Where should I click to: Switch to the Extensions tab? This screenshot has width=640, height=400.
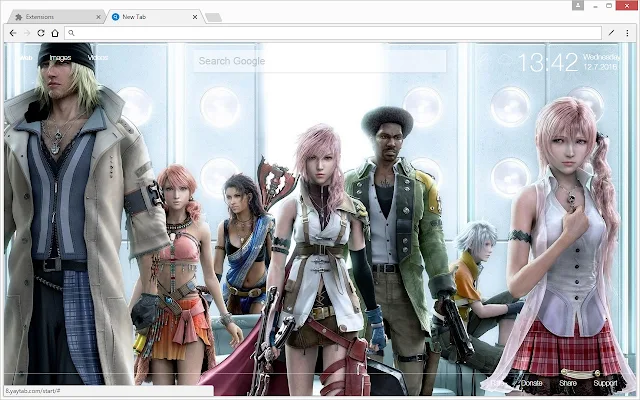pos(55,17)
